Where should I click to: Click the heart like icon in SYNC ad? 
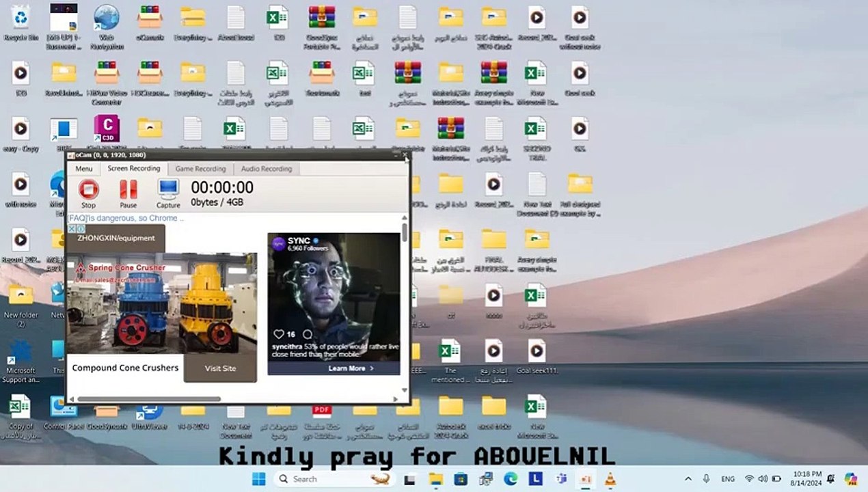(x=278, y=334)
